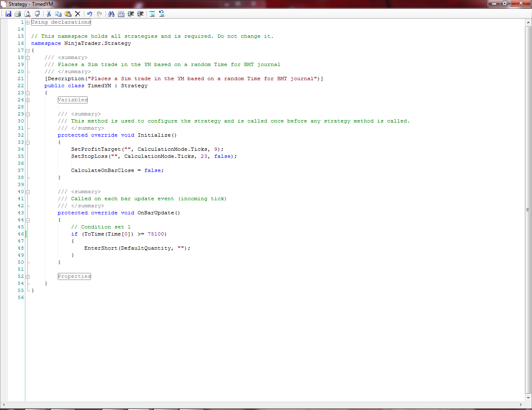Click 'SetProfitTarget' on line 34

tap(96, 150)
